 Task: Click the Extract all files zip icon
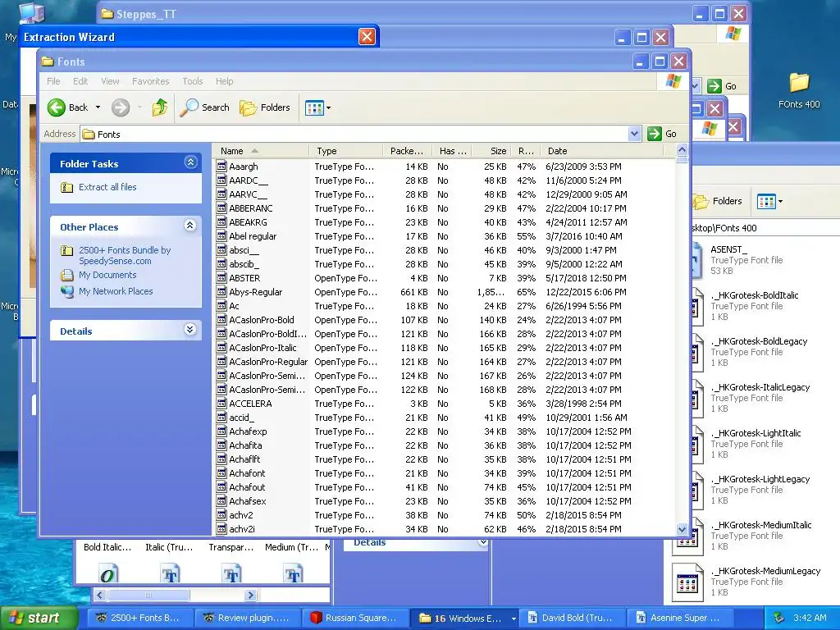67,187
